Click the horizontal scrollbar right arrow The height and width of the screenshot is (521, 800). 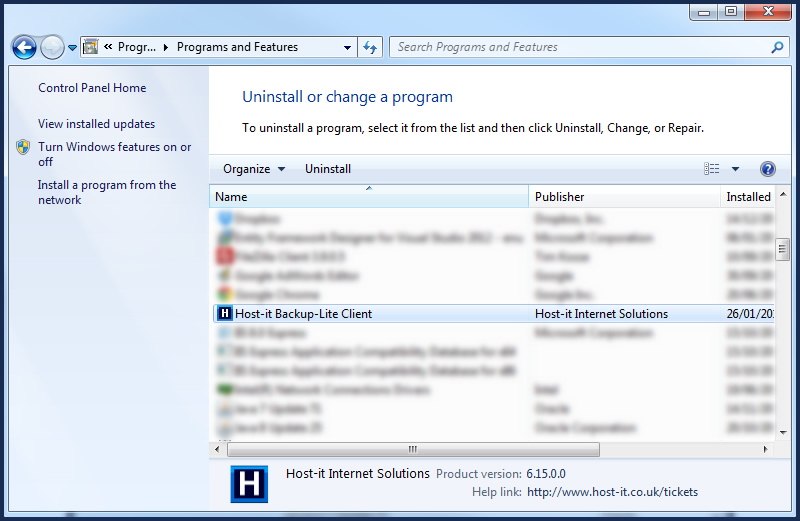point(765,450)
